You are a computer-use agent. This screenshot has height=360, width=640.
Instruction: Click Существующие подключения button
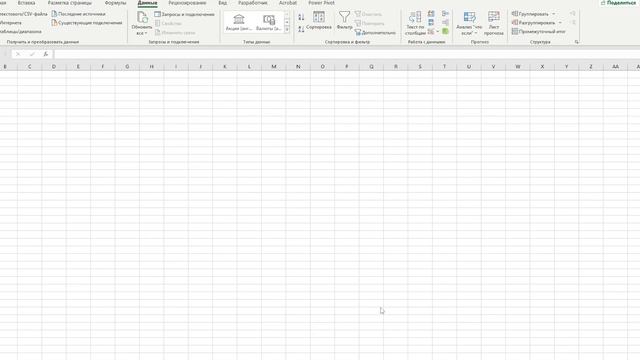[x=87, y=23]
